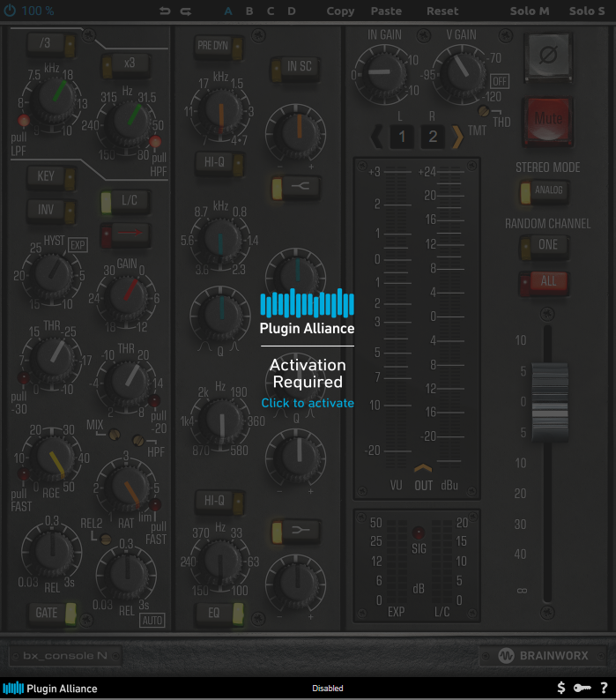
Task: Toggle the INV switch
Action: coord(51,211)
